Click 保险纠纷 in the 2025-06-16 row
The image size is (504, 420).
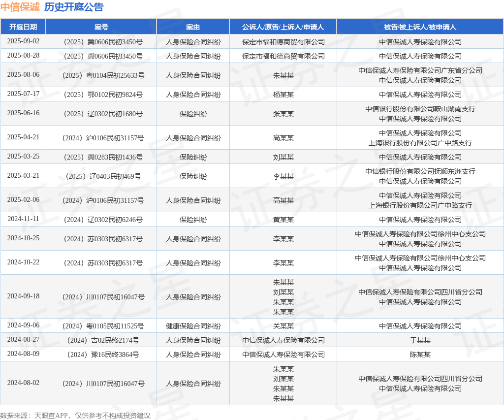point(193,114)
